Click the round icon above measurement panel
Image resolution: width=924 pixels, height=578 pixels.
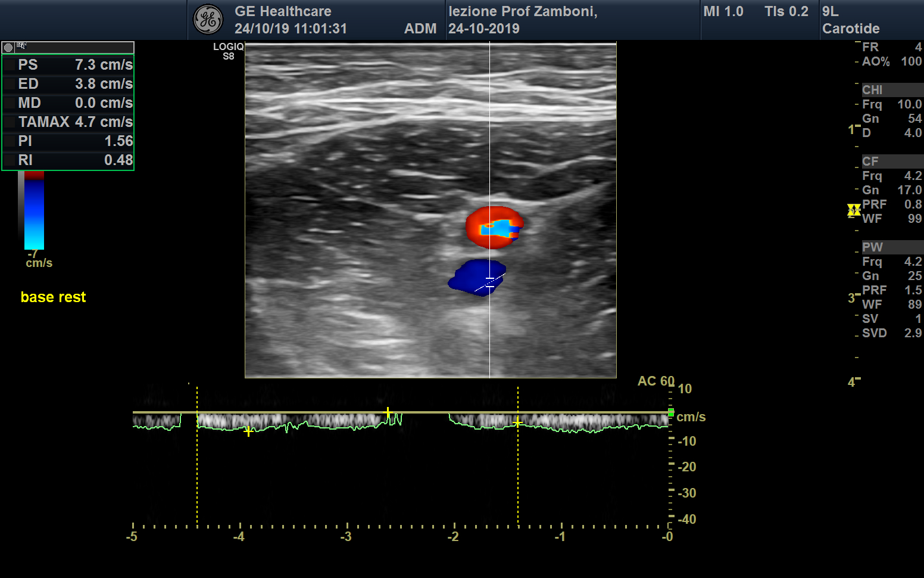(8, 48)
